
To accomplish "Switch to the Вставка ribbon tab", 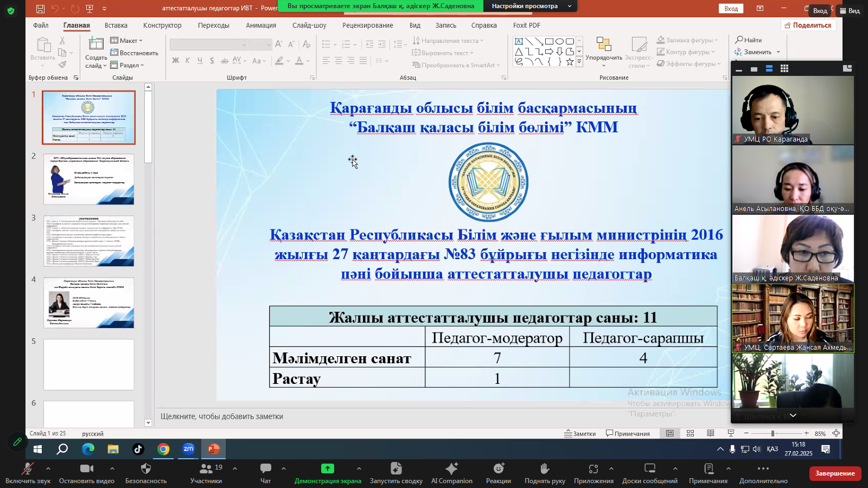I will tap(116, 25).
